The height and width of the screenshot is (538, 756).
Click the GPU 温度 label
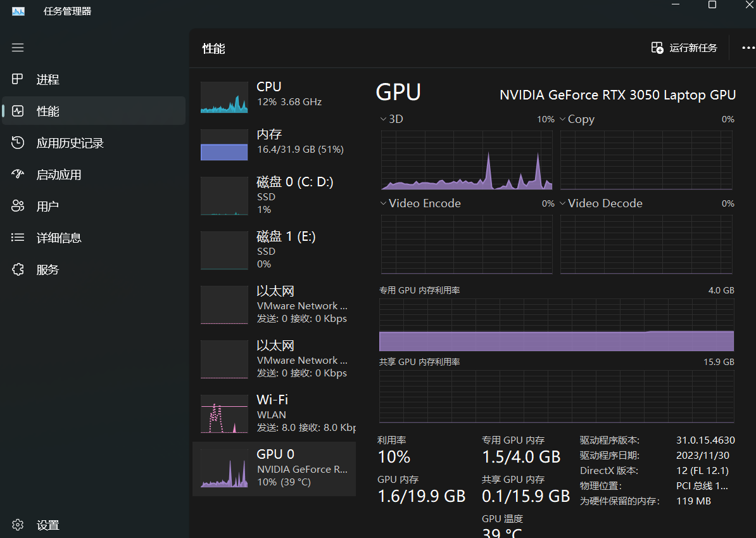[x=502, y=519]
